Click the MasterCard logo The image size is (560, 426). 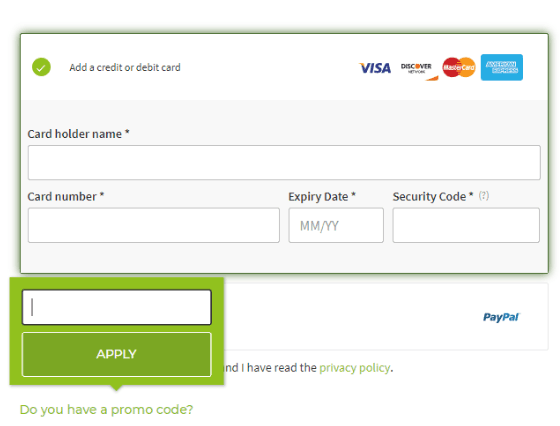click(x=459, y=67)
